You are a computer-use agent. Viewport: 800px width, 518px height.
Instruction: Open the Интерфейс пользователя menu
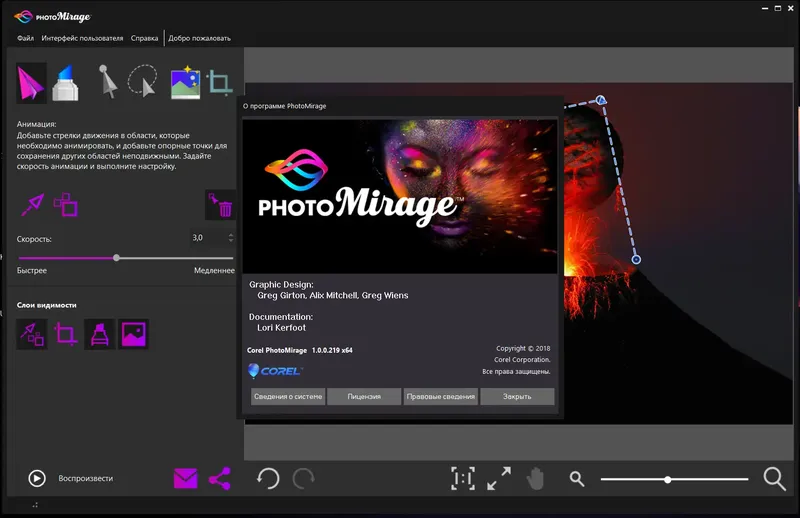[82, 38]
